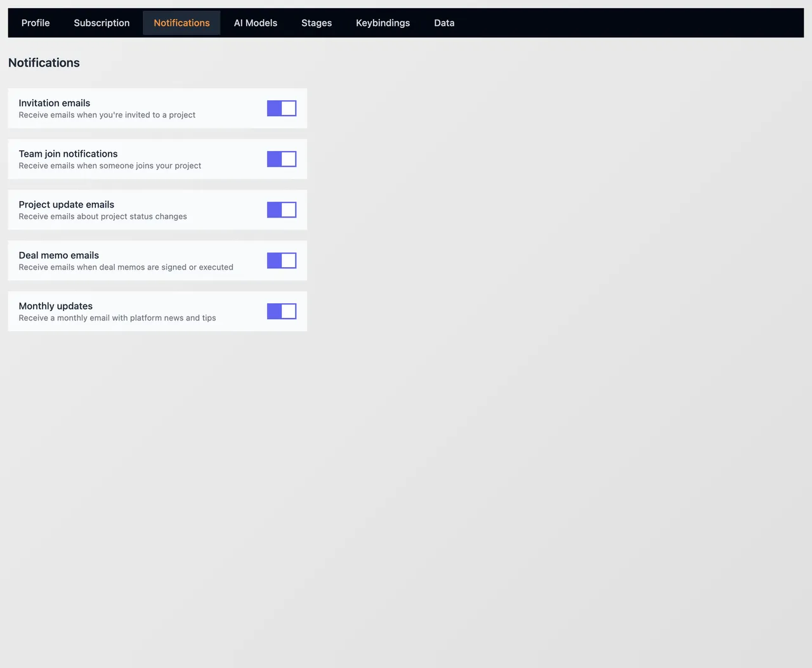Click 'Receive emails about project status changes'

(x=103, y=216)
